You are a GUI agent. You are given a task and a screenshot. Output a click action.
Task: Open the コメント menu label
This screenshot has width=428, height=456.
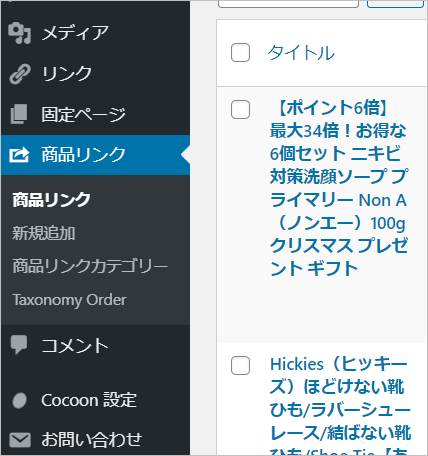(x=75, y=345)
